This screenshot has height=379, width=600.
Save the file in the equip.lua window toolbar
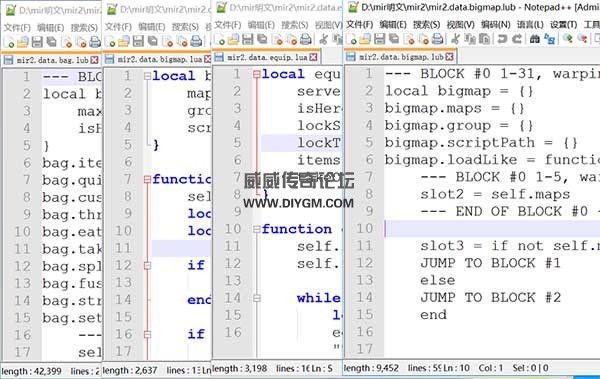248,39
